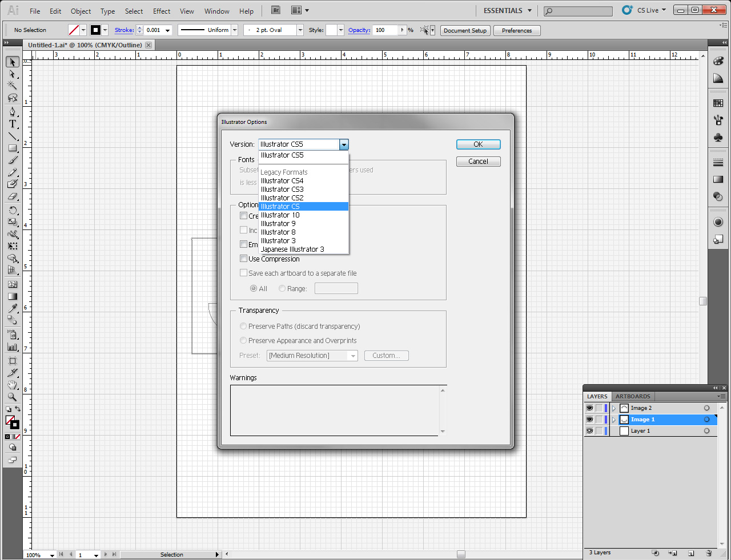The image size is (731, 560).
Task: Confirm the dialog with OK
Action: (x=479, y=144)
